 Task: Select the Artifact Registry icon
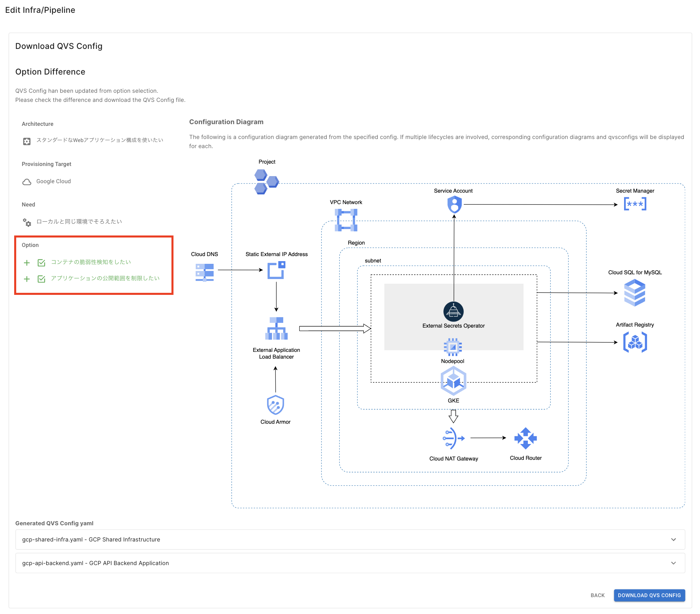click(x=635, y=342)
